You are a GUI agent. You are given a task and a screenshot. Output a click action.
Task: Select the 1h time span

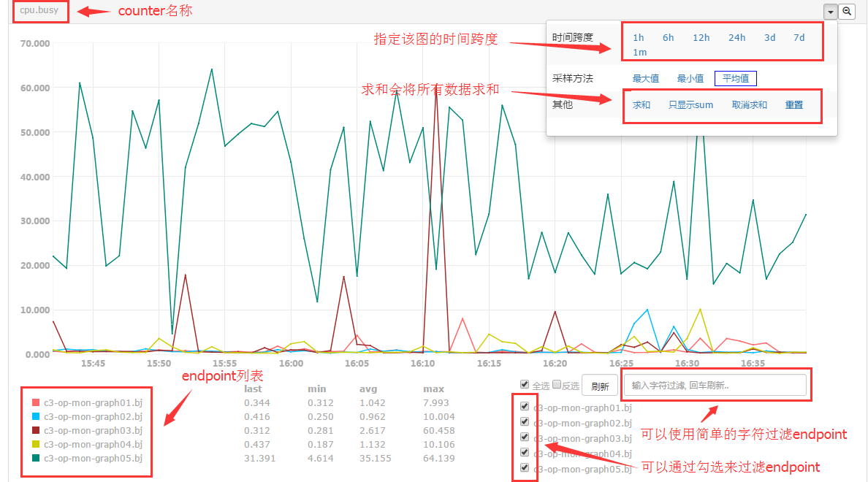tap(639, 37)
